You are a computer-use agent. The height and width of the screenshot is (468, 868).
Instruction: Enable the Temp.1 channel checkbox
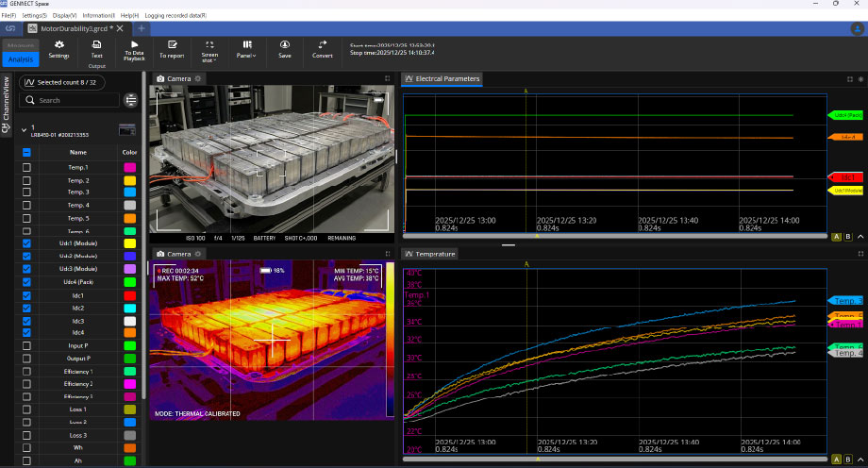point(26,167)
